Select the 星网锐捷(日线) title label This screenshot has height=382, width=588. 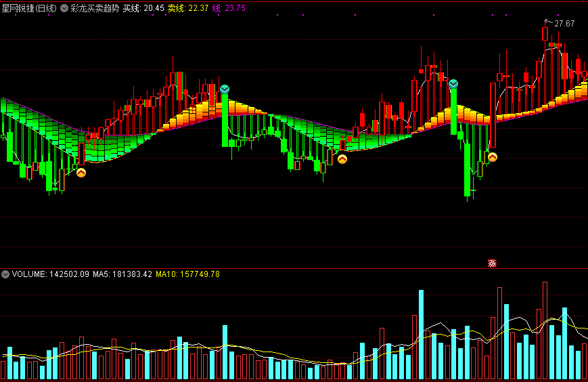(x=29, y=8)
